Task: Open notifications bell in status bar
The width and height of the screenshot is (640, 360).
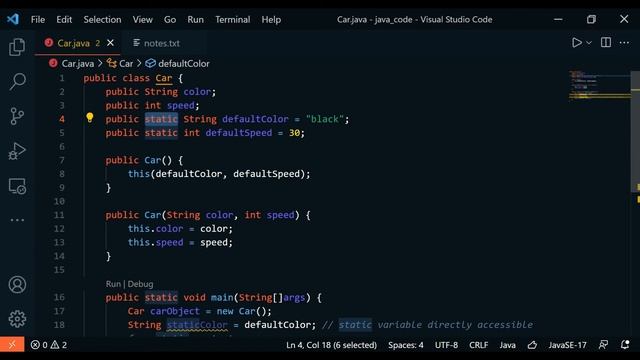Action: pos(625,345)
